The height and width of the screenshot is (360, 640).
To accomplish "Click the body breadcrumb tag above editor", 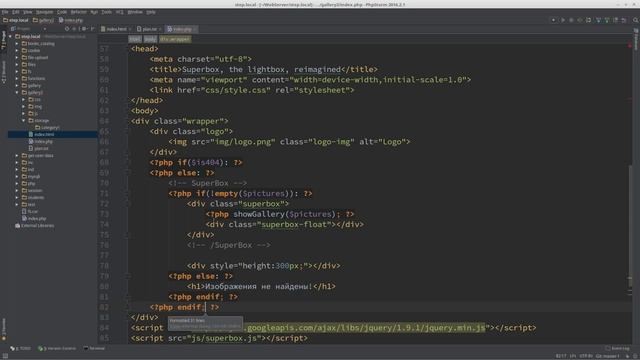I will pyautogui.click(x=150, y=39).
